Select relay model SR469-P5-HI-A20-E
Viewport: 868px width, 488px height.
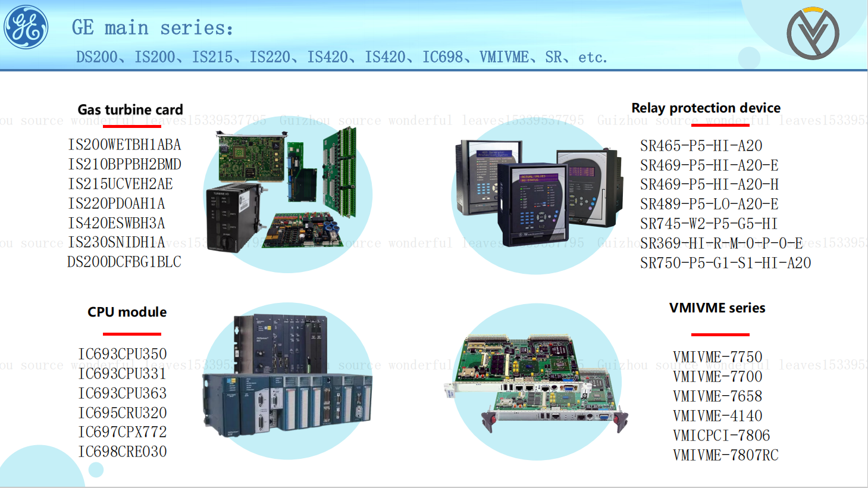click(x=709, y=165)
